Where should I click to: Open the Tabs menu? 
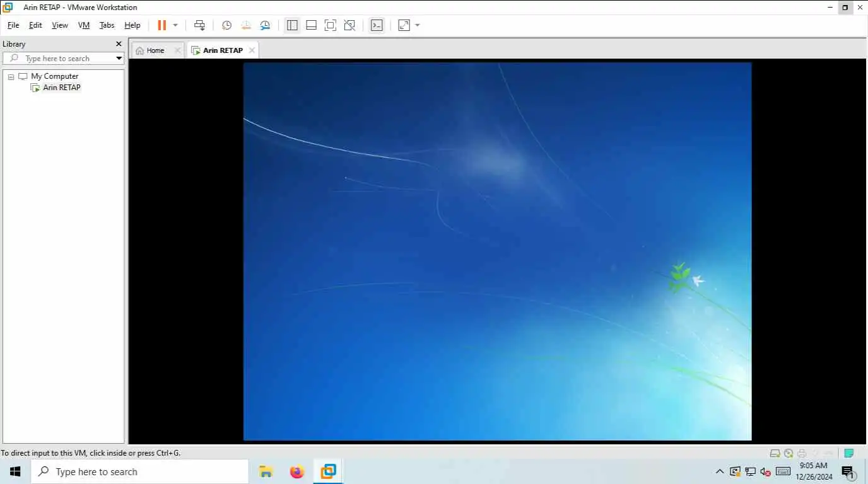[x=107, y=25]
